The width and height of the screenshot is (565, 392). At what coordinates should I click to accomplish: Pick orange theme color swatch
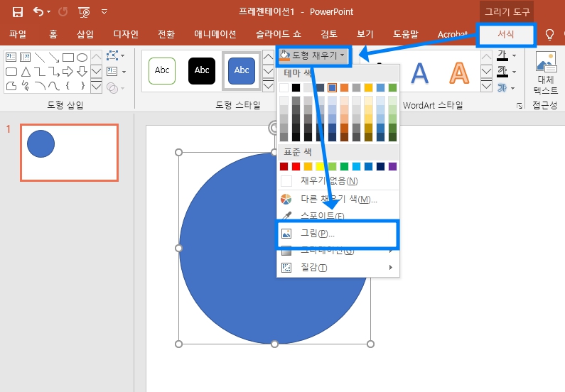(344, 87)
